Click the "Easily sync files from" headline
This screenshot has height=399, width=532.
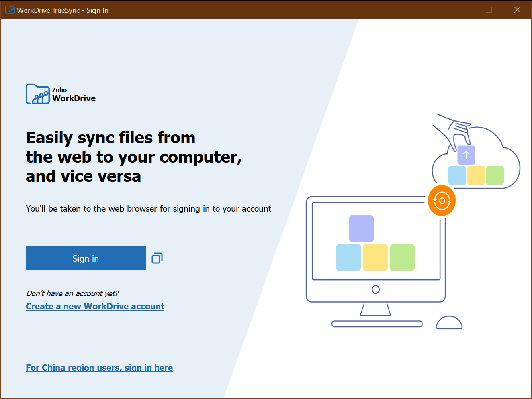[110, 138]
